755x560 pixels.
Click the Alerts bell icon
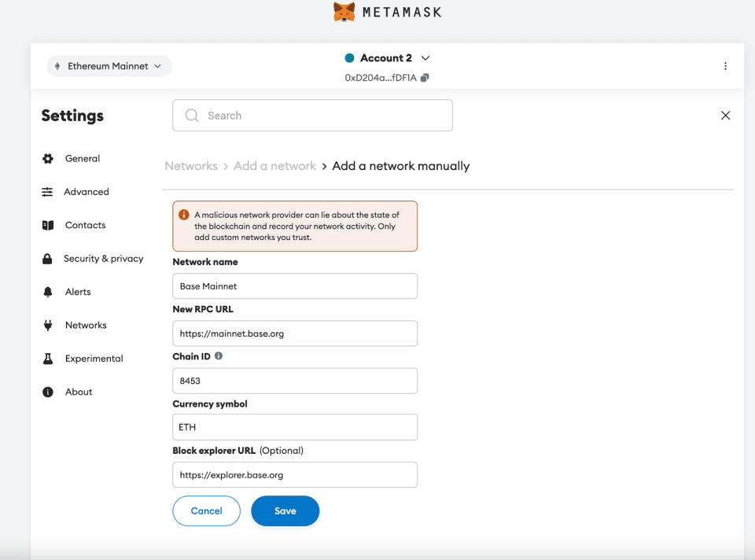48,292
